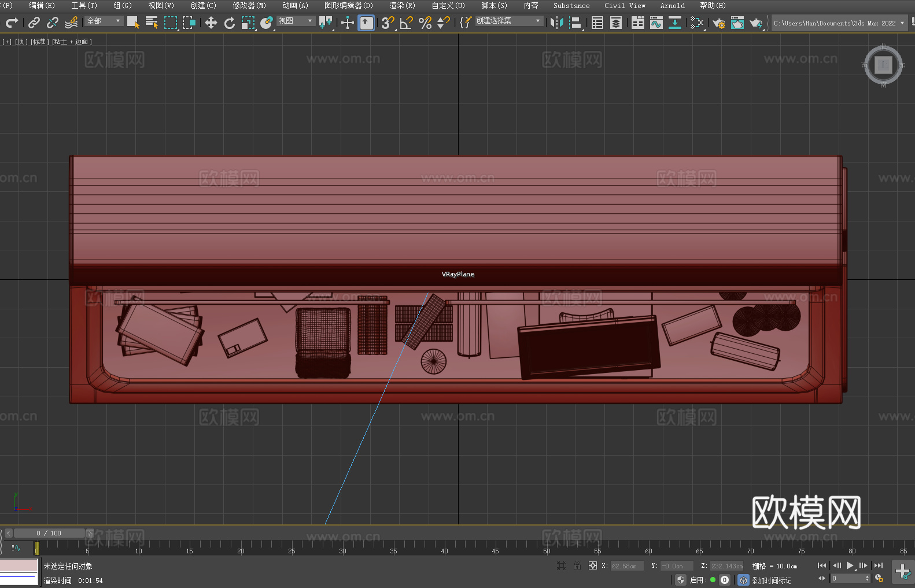Open Select by Name list icon
Image resolution: width=915 pixels, height=588 pixels.
(x=152, y=23)
